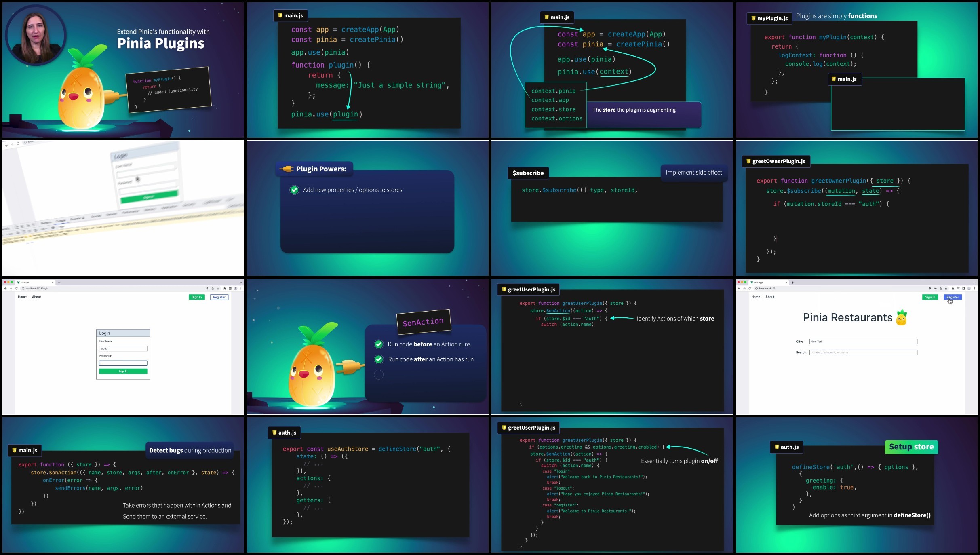Expand tab search chevron in login page browser
The height and width of the screenshot is (555, 980).
(241, 283)
